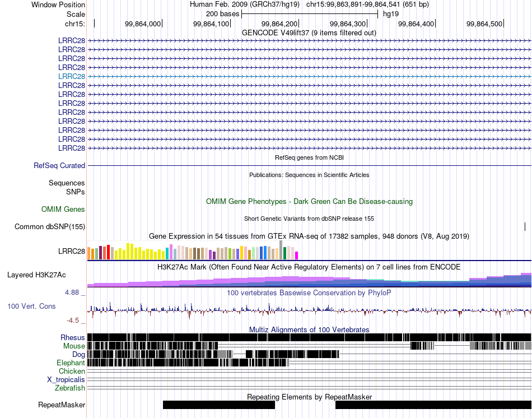This screenshot has width=532, height=418.
Task: Click the first RepeatMasker black block
Action: click(x=219, y=405)
